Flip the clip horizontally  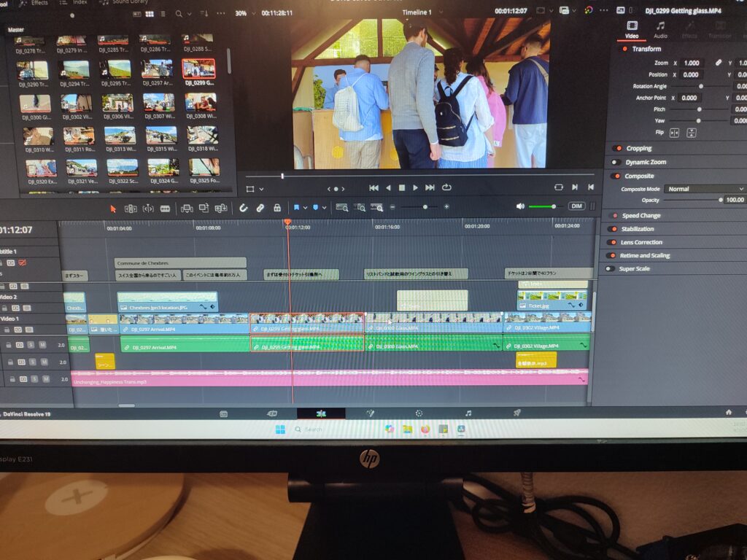[x=674, y=133]
